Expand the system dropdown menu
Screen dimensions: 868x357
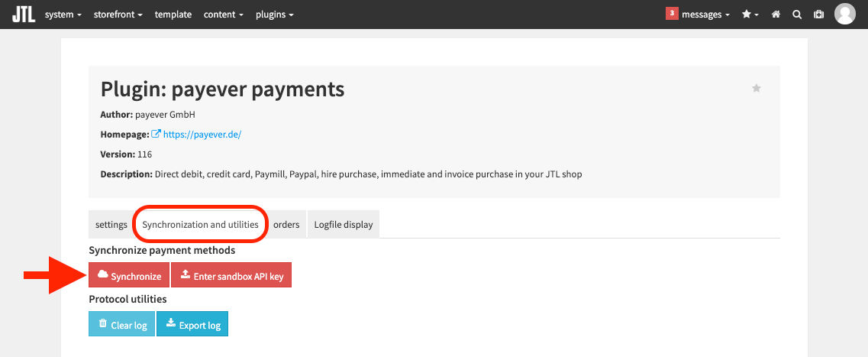[63, 15]
